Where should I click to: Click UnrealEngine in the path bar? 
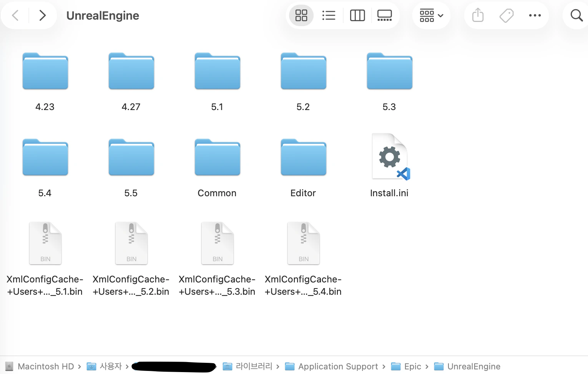coord(467,366)
